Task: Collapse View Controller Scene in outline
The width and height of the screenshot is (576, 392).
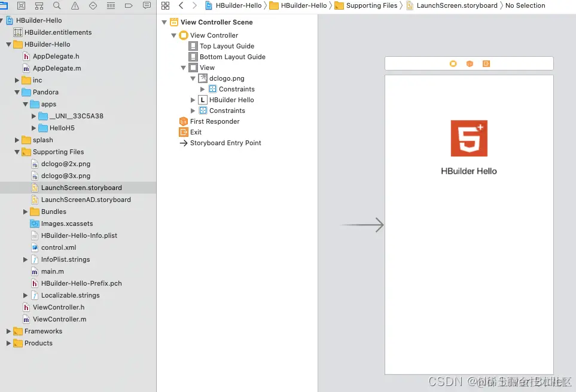Action: coord(164,22)
